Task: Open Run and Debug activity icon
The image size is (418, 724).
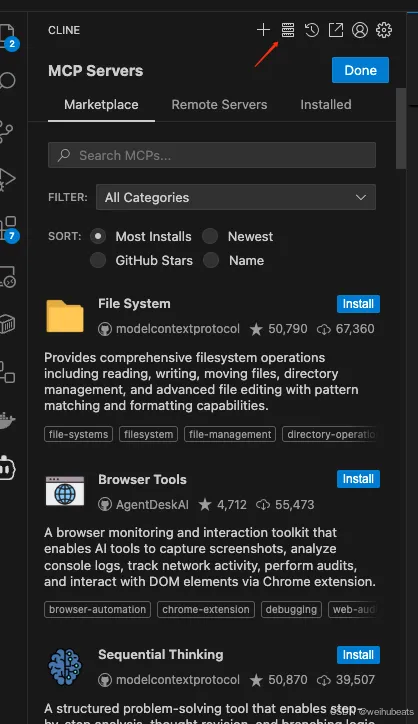Action: pos(7,180)
